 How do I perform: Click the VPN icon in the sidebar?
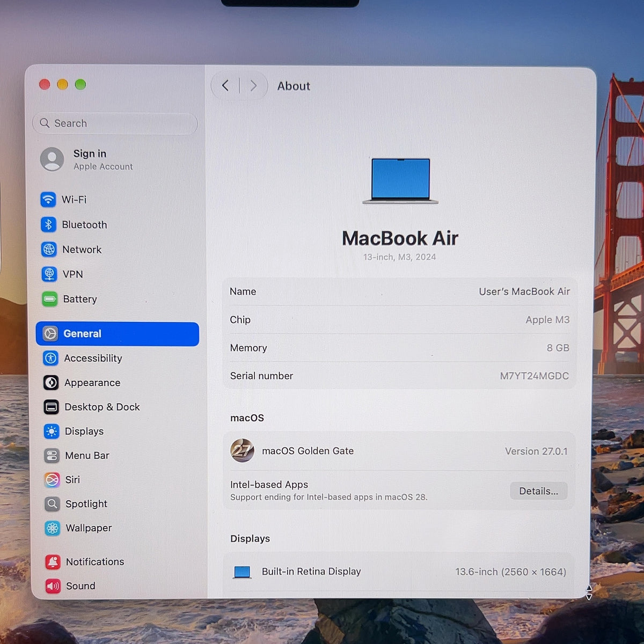coord(49,274)
